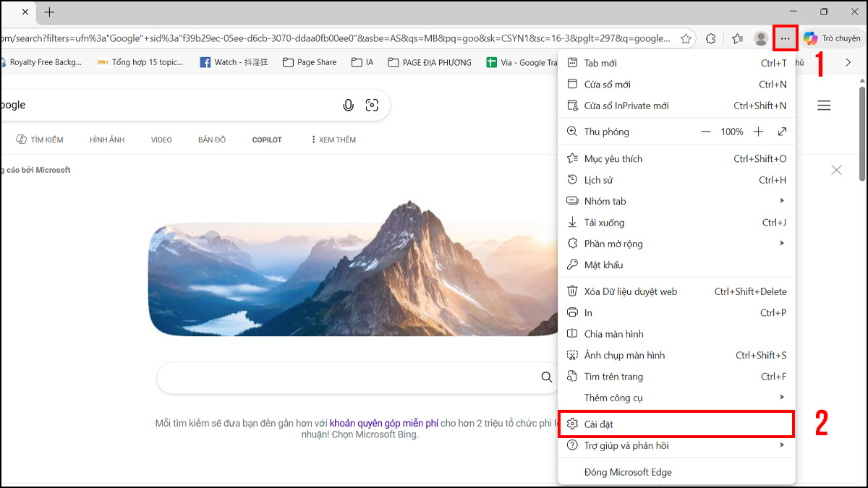Click the full screen icon beside Thu phóng
The image size is (868, 488).
[782, 132]
